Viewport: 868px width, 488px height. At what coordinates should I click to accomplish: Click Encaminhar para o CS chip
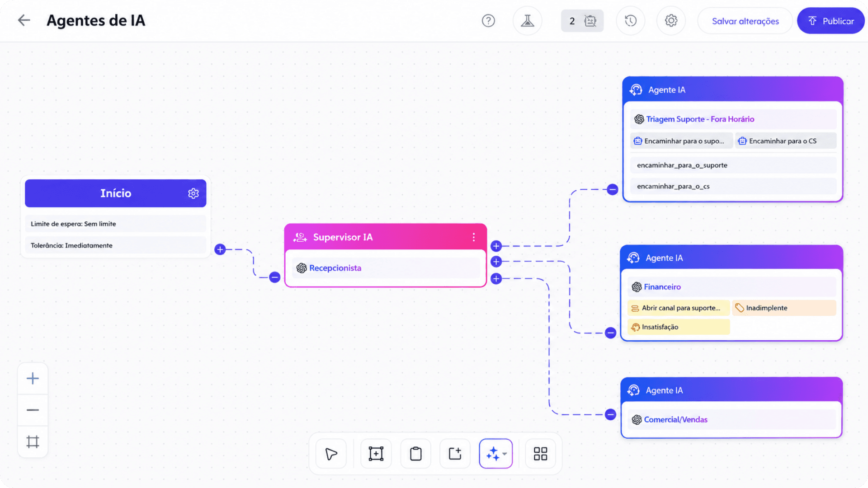pos(786,141)
